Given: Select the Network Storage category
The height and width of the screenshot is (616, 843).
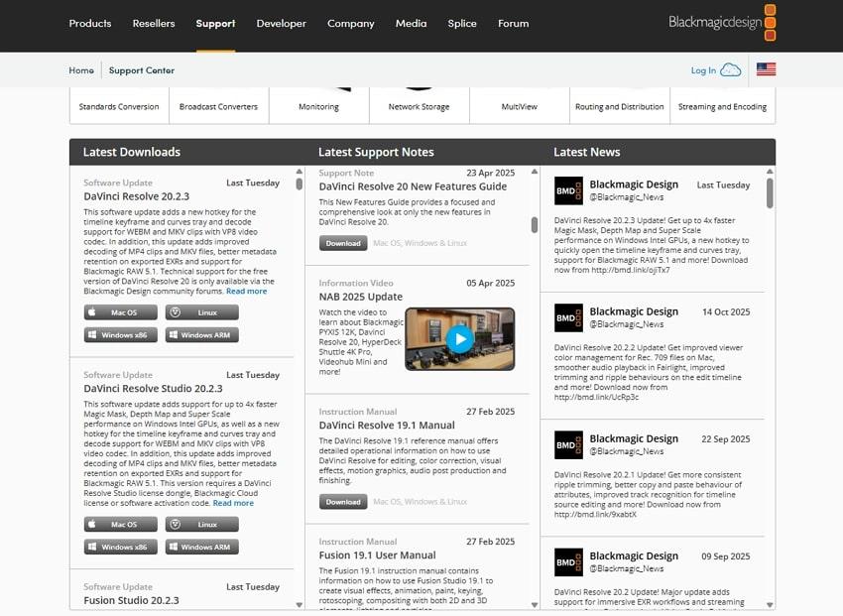Looking at the screenshot, I should 419,106.
